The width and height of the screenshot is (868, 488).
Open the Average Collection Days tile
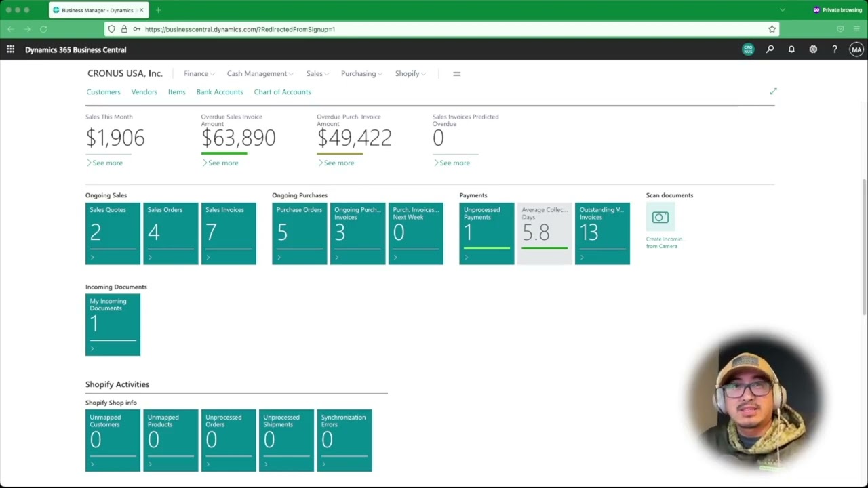[x=545, y=233]
